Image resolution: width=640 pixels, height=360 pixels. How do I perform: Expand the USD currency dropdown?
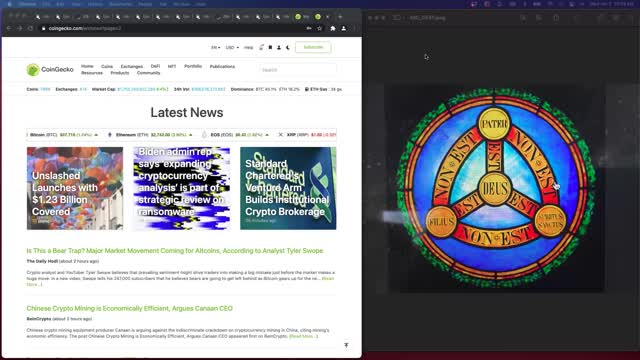[x=232, y=47]
